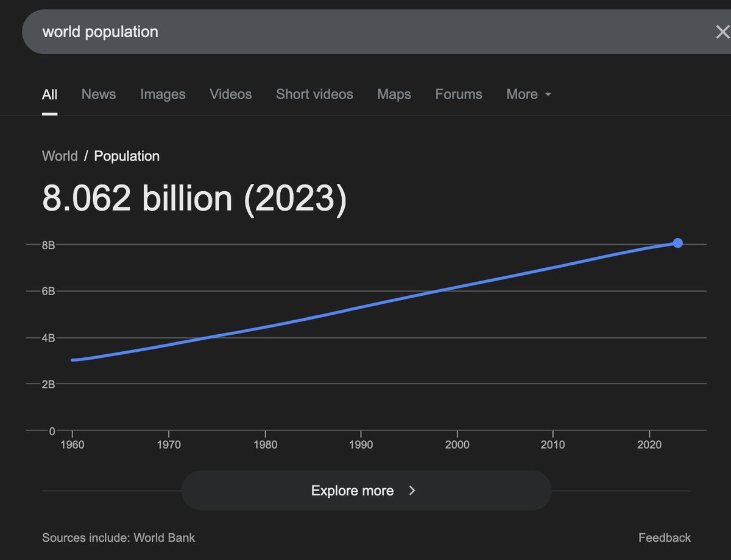Click the 1990 x-axis label
This screenshot has width=731, height=560.
(x=361, y=445)
